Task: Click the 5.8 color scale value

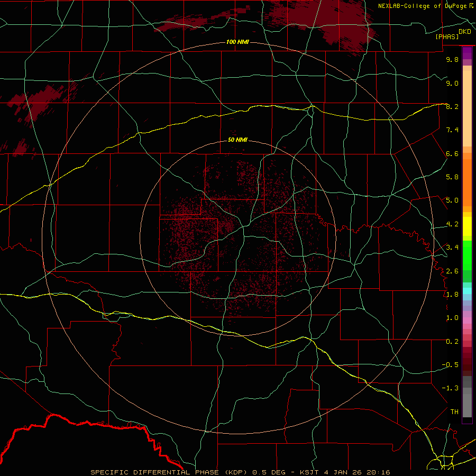Action: pos(452,177)
